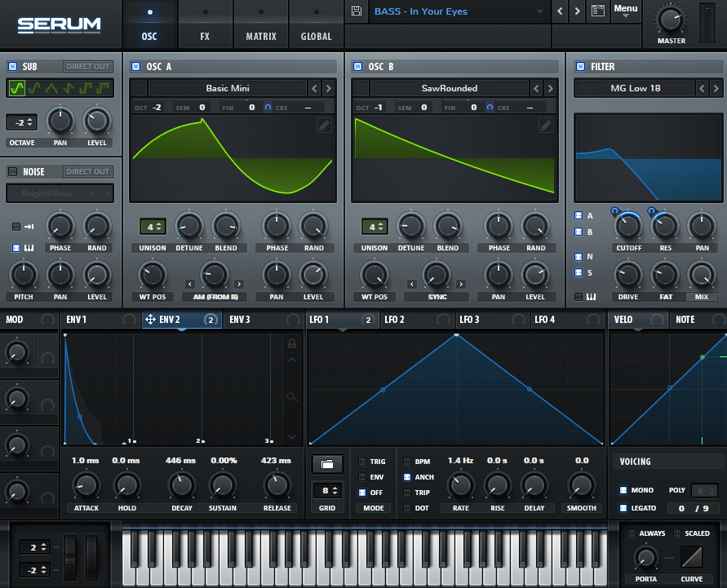Screen dimensions: 727x588
Task: Click the pitch bend wheel
Action: tap(70, 556)
